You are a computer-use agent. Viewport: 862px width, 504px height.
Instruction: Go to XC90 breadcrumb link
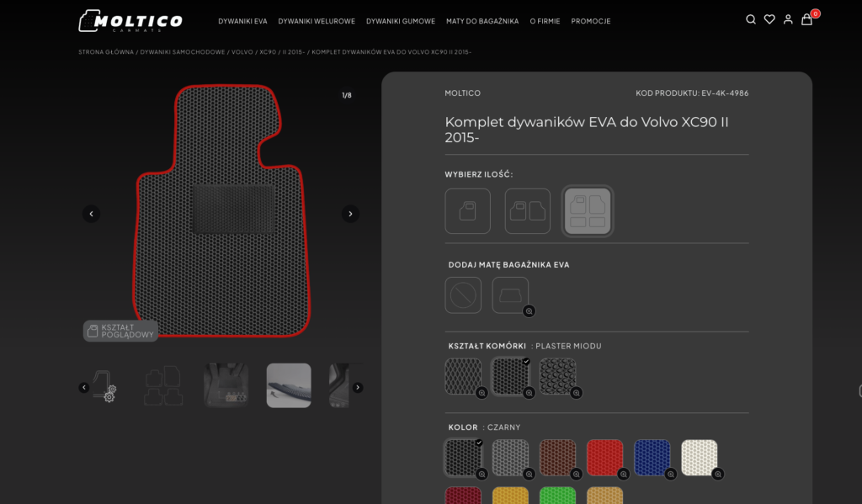[x=268, y=52]
